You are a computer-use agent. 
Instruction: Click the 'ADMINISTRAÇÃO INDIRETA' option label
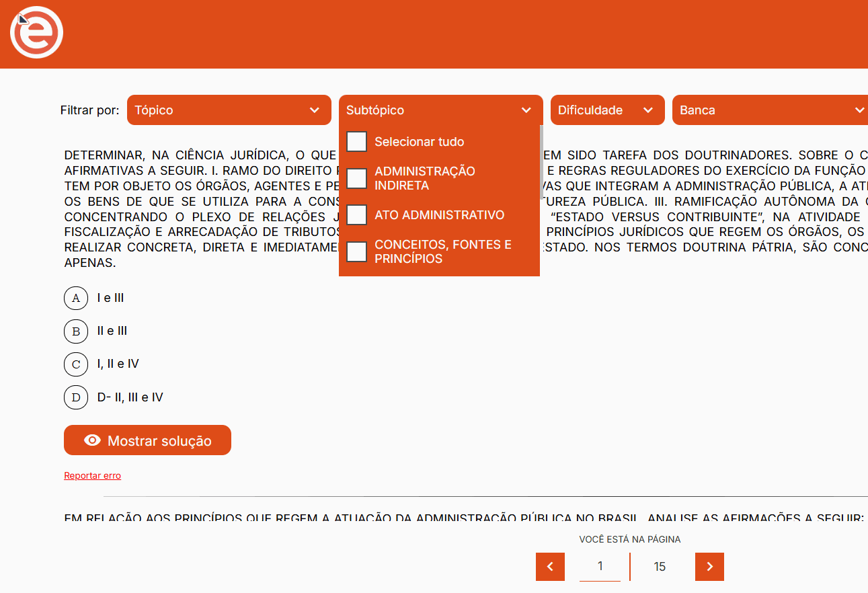click(425, 178)
